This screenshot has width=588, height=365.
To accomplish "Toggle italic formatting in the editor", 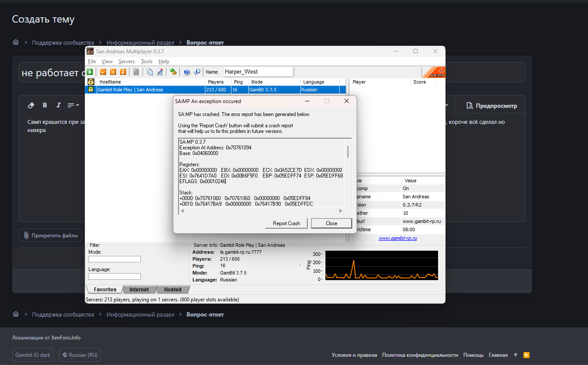I will (x=58, y=105).
